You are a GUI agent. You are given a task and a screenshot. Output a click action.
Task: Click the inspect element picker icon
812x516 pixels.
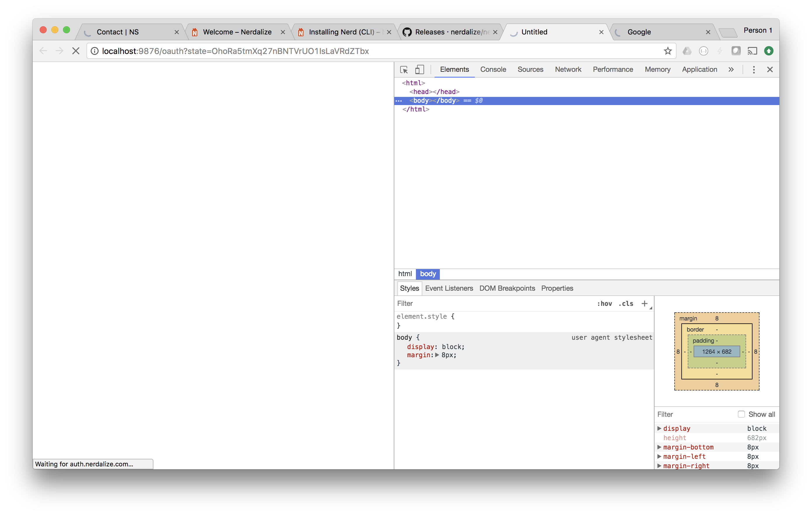[404, 70]
